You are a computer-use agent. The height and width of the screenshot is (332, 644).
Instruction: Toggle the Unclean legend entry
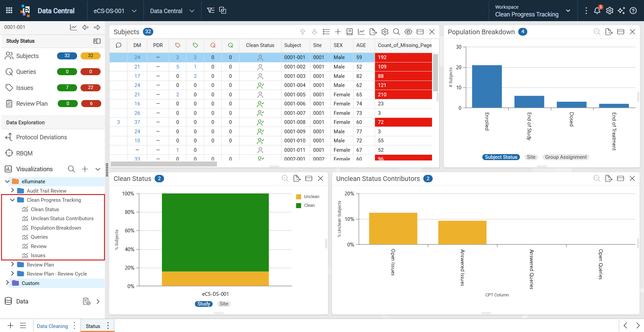[x=308, y=197]
